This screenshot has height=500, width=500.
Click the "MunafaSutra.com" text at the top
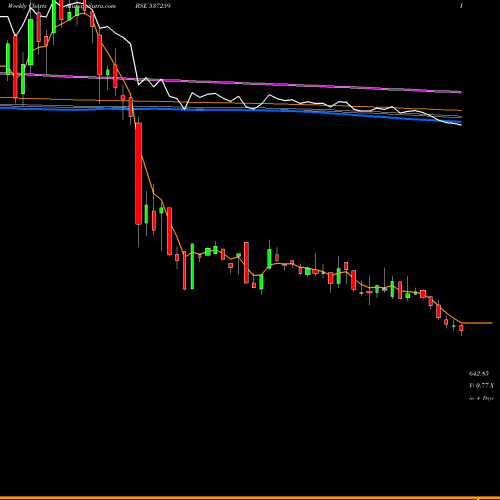coord(91,6)
